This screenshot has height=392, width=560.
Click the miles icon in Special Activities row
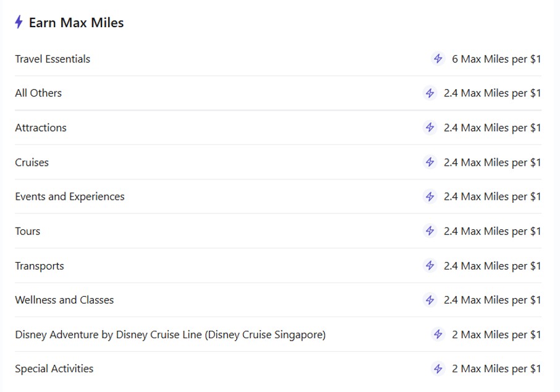pyautogui.click(x=438, y=369)
